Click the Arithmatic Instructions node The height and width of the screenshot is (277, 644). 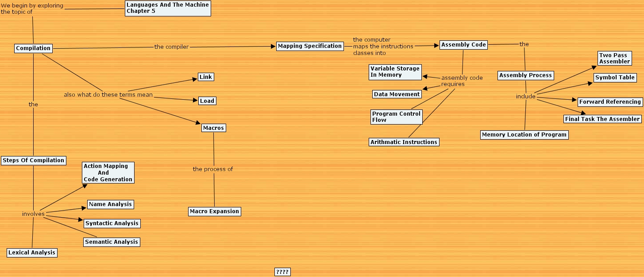[403, 142]
